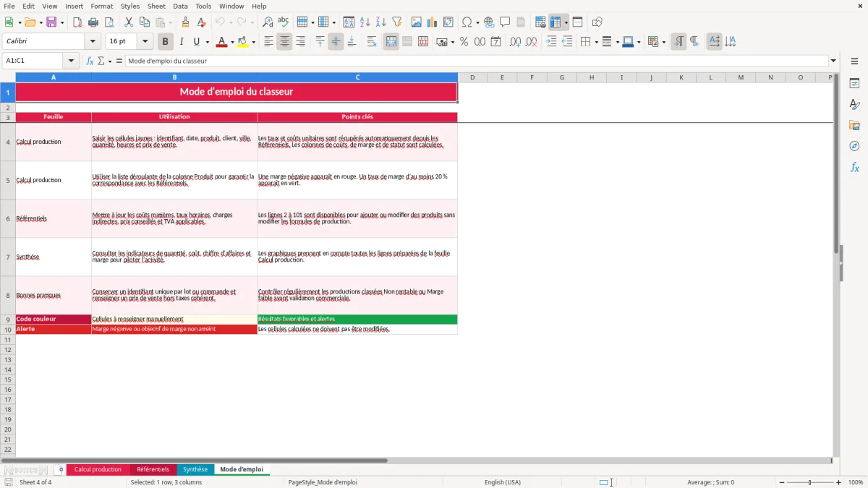Image resolution: width=868 pixels, height=488 pixels.
Task: Open the Font Size dropdown
Action: point(145,42)
